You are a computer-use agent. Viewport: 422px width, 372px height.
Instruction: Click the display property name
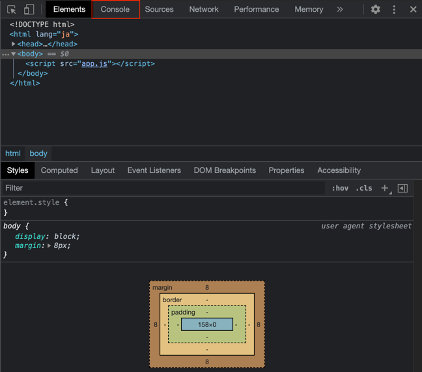tap(30, 236)
